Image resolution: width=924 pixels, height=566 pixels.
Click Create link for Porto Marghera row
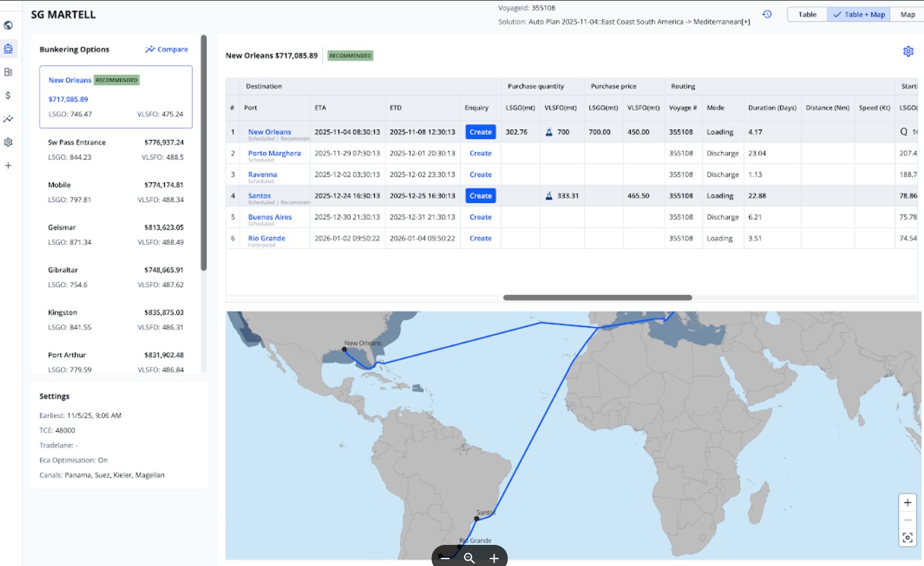[x=480, y=153]
